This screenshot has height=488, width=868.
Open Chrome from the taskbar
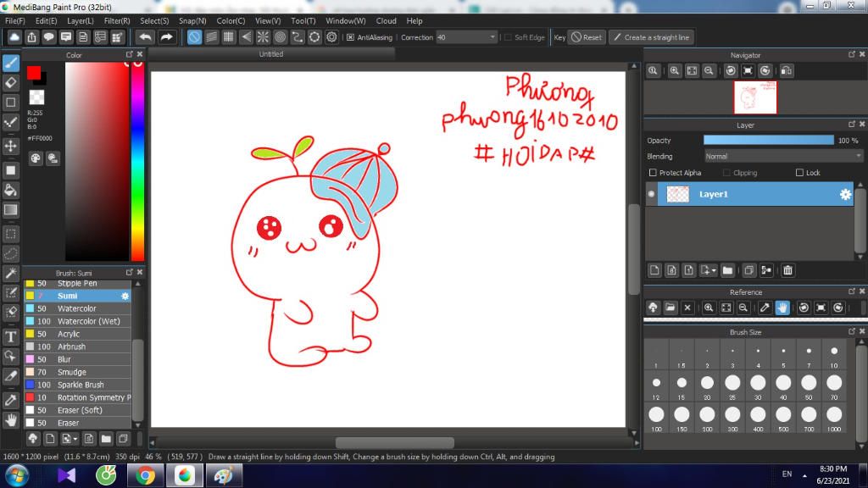pyautogui.click(x=145, y=476)
